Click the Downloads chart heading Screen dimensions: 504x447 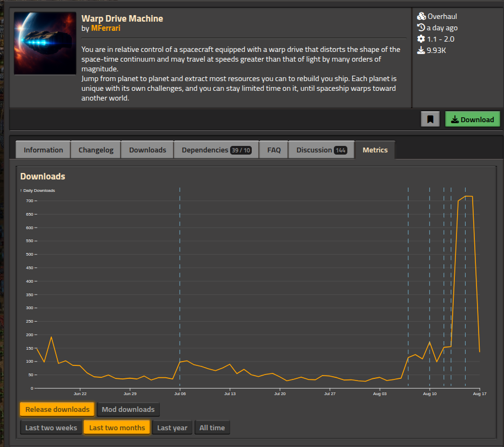[x=43, y=176]
